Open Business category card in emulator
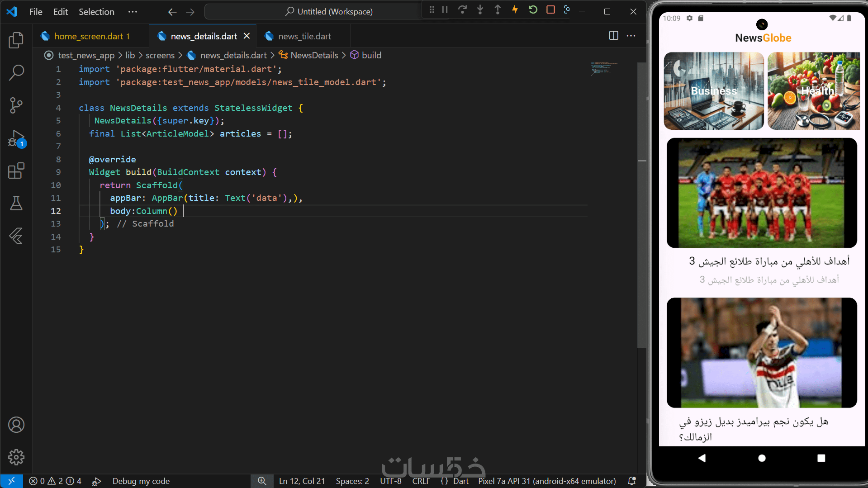This screenshot has width=868, height=488. coord(714,91)
